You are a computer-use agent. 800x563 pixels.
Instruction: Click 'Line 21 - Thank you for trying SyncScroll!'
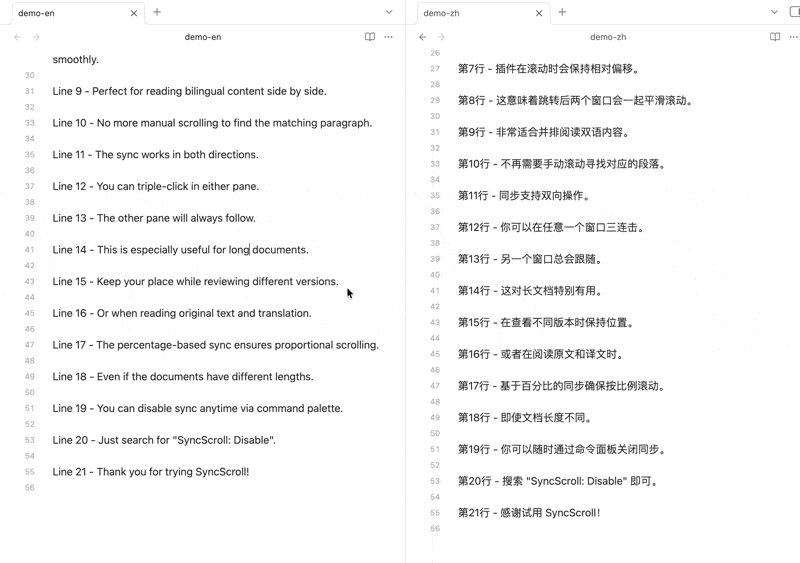click(151, 472)
